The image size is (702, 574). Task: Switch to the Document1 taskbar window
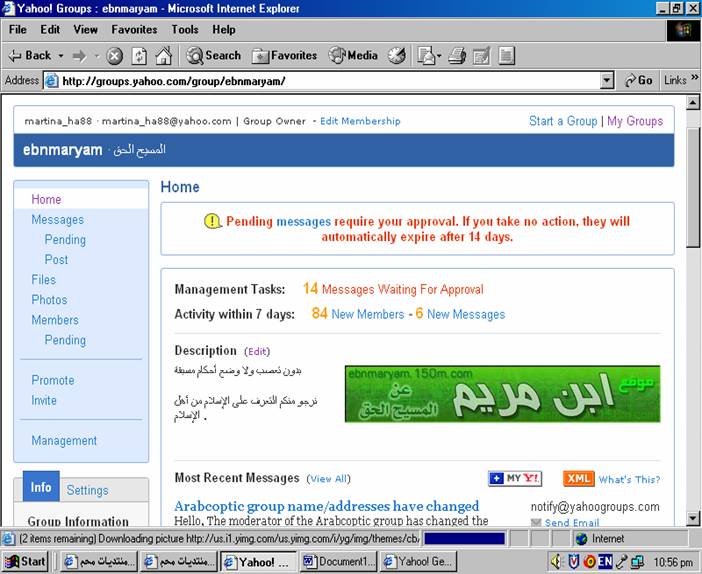point(339,561)
